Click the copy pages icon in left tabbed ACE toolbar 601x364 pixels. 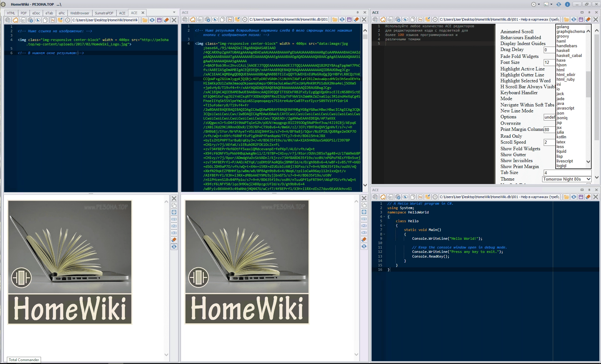[x=45, y=20]
